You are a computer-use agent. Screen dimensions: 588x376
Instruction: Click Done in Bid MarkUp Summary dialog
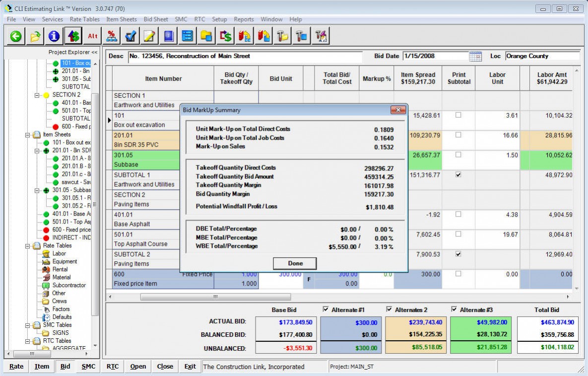[x=295, y=263]
